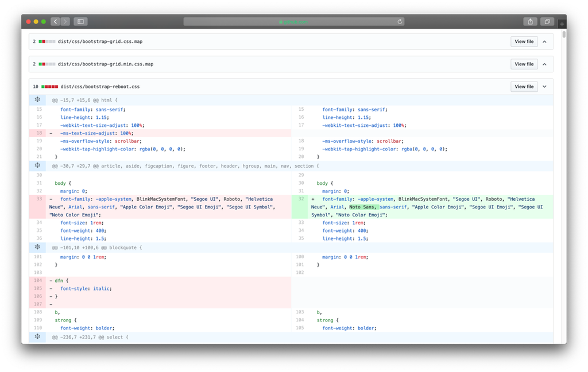This screenshot has height=372, width=588.
Task: Expand diff context above blockquote hunk
Action: coord(37,247)
